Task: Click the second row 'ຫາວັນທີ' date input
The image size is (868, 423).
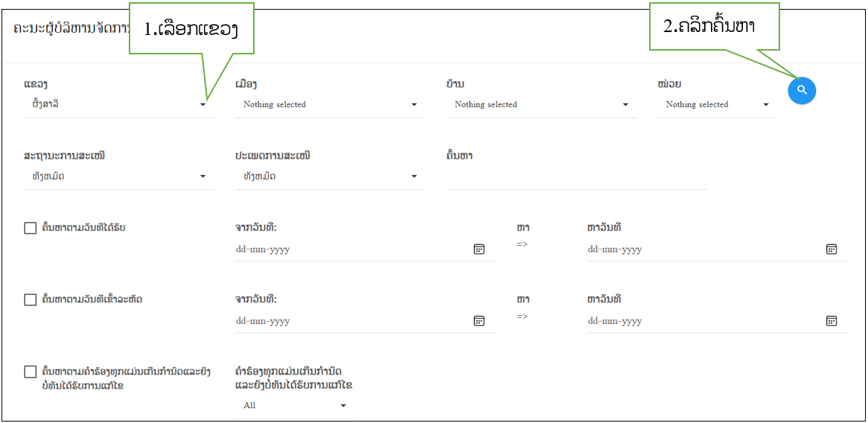Action: coord(702,321)
